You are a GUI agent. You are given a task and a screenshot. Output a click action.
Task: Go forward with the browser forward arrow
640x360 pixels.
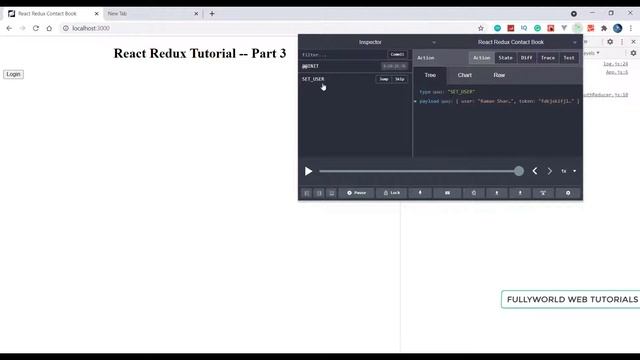(x=22, y=28)
